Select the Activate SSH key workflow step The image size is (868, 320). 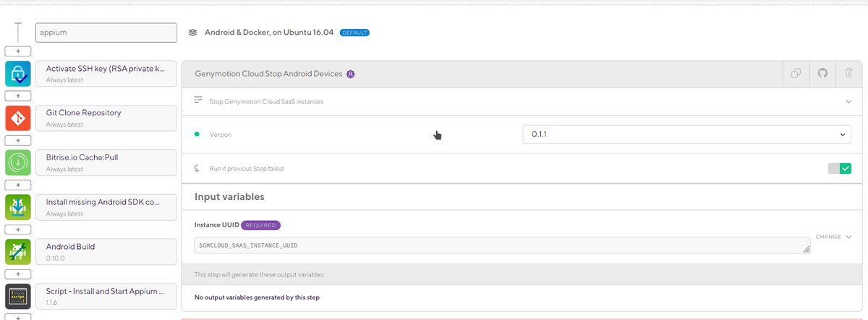(x=106, y=74)
